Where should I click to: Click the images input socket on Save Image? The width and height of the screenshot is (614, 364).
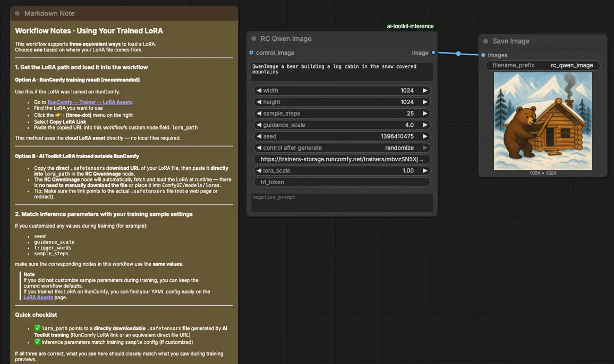click(x=483, y=55)
